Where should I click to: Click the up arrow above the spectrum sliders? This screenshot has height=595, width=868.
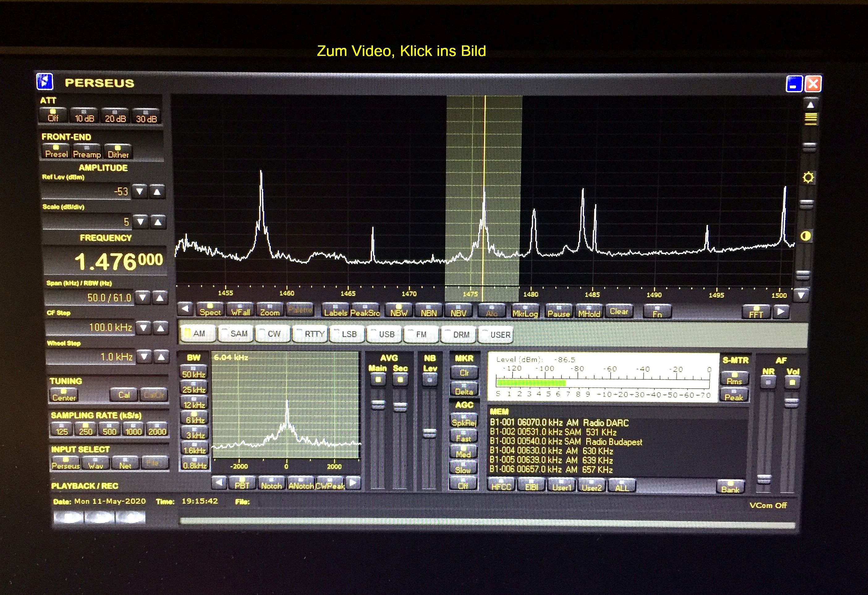tap(811, 105)
